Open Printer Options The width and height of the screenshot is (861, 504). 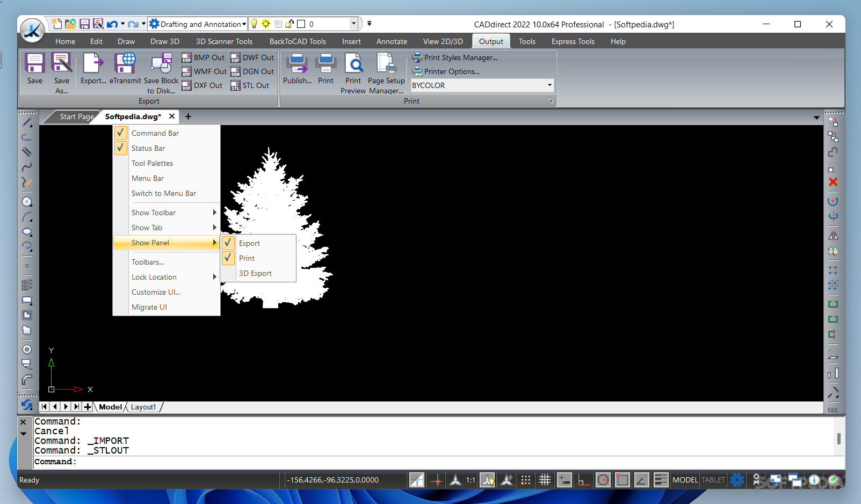point(446,71)
